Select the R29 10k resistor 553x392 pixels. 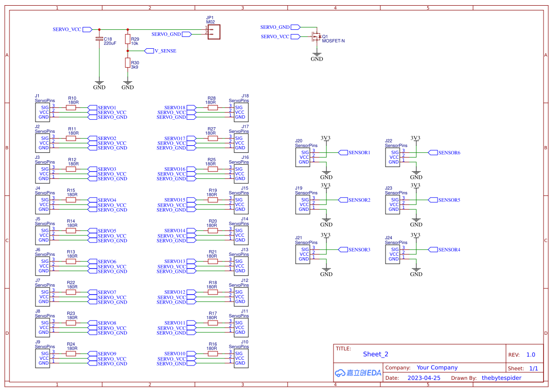point(128,39)
